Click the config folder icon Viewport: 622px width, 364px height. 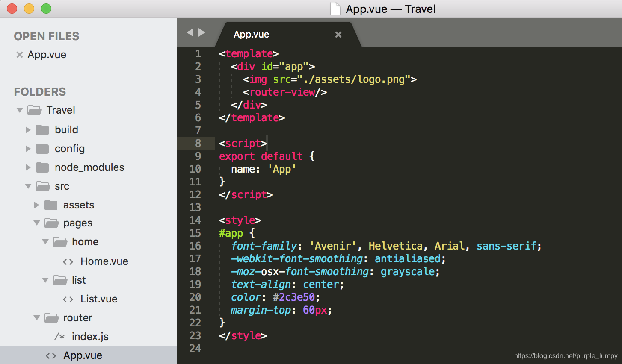click(42, 149)
